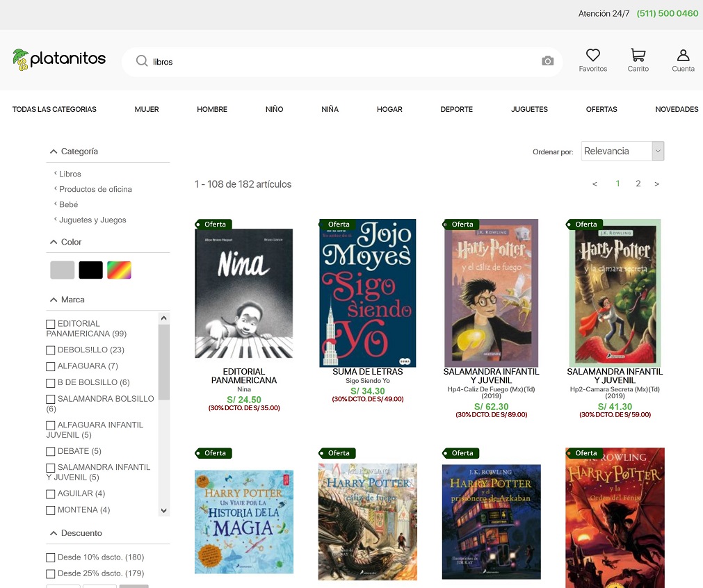The height and width of the screenshot is (588, 703).
Task: Click the libros search field
Action: coord(342,62)
